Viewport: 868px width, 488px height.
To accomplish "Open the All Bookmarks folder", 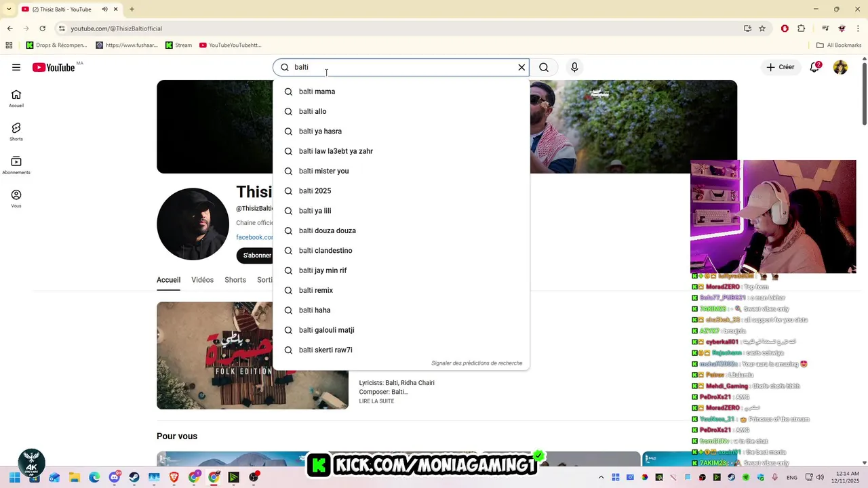I will [839, 45].
